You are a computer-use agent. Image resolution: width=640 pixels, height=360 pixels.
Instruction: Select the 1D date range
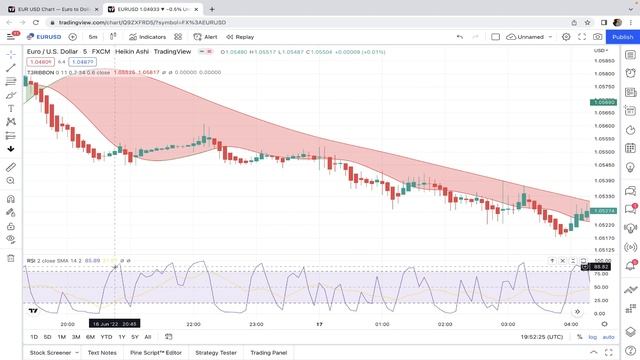point(34,337)
